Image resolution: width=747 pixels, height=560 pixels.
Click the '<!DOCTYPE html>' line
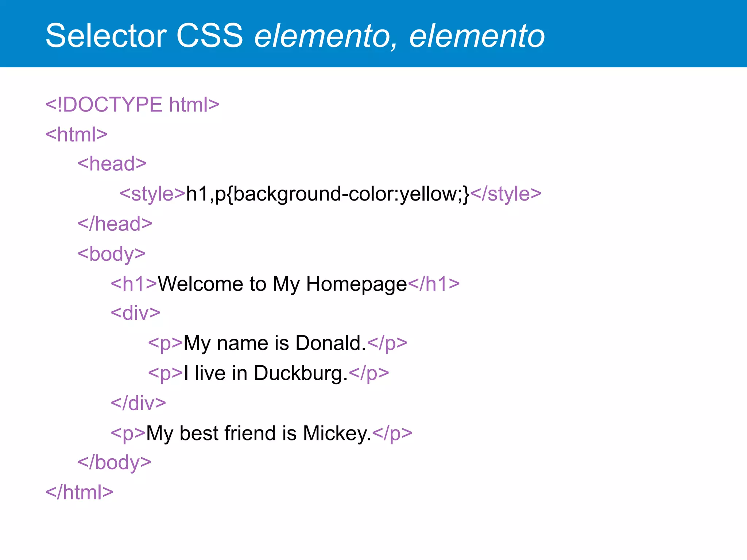132,105
